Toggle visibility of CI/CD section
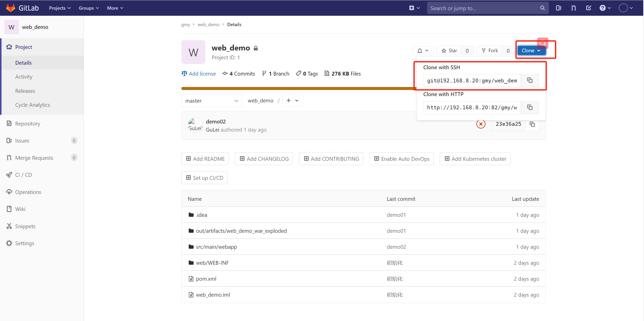 point(23,175)
